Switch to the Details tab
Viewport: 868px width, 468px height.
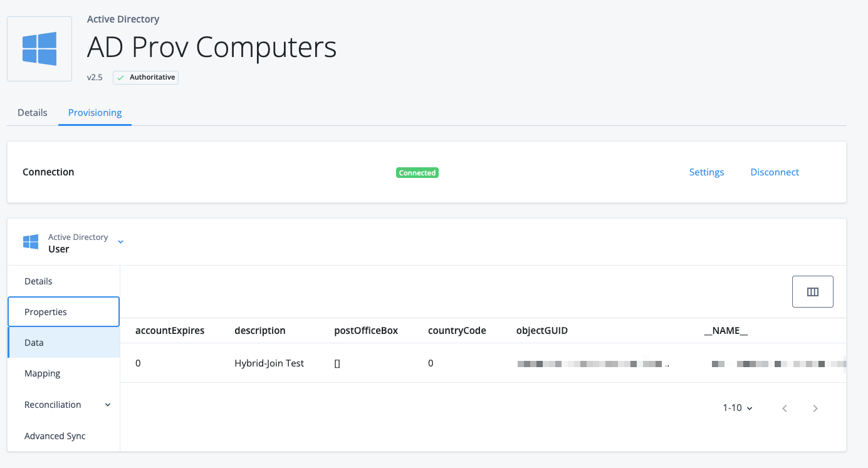(x=33, y=113)
